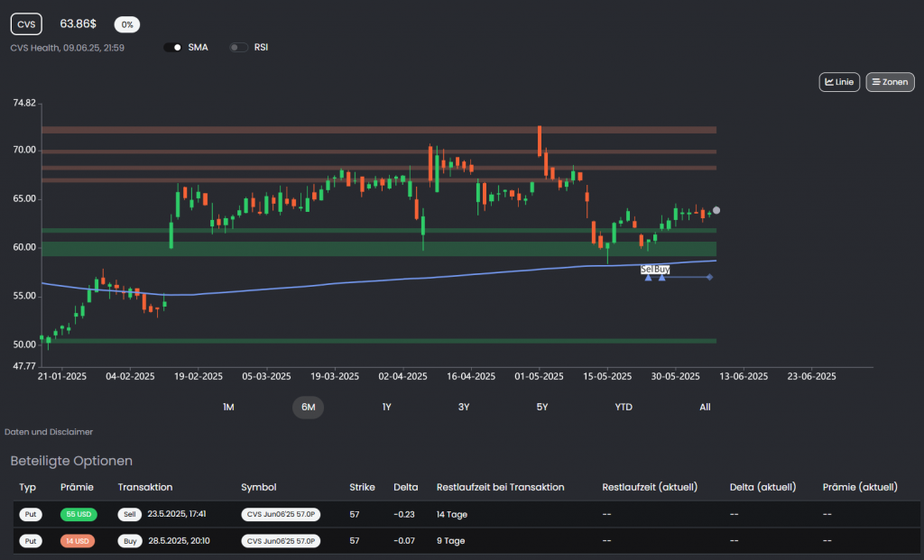Click the Put badge in Sell row
924x560 pixels.
point(31,514)
